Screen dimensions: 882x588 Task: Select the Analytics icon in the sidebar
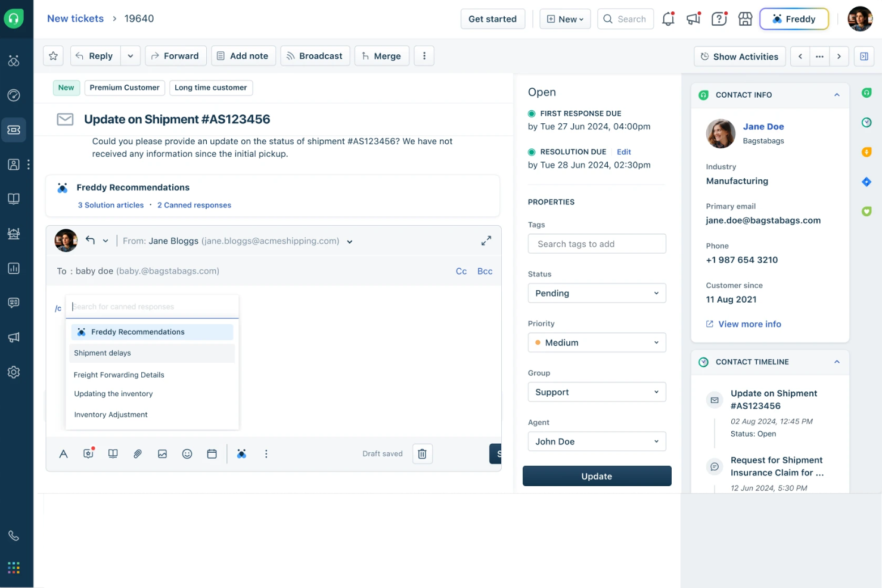coord(14,268)
